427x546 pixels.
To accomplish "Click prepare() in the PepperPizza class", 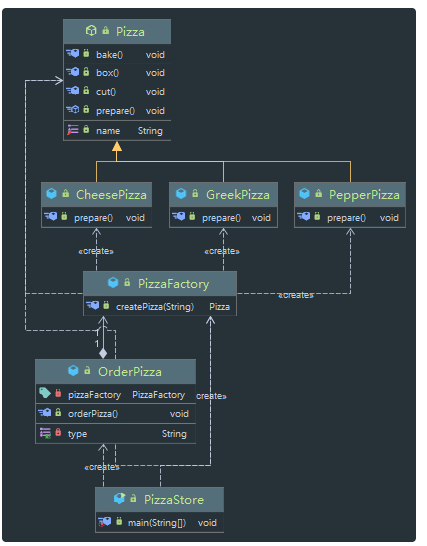I will coord(347,218).
